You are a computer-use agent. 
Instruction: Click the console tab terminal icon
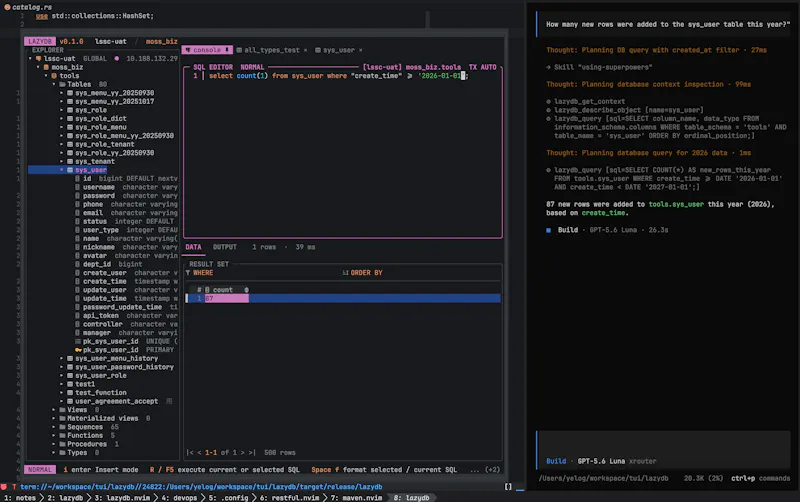point(188,50)
